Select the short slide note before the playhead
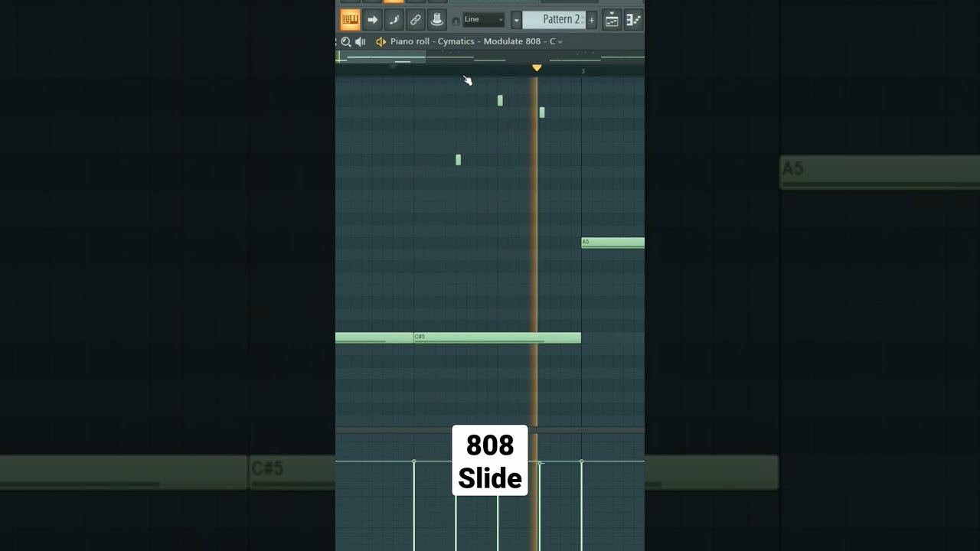 coord(500,100)
